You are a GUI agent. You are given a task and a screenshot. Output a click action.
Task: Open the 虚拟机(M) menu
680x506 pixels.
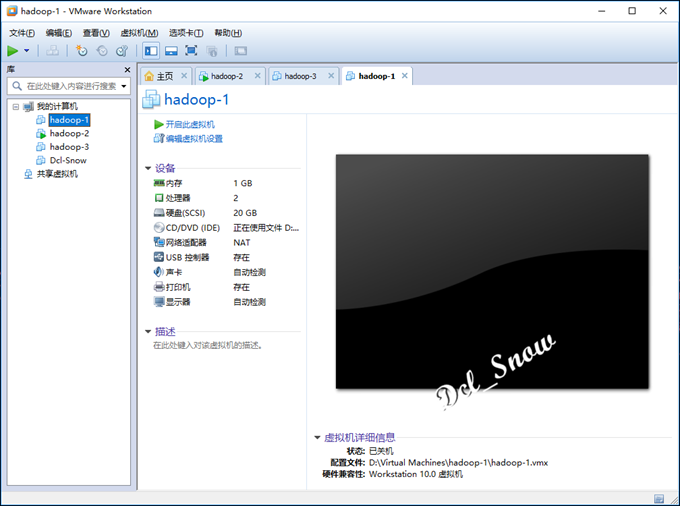pos(139,33)
